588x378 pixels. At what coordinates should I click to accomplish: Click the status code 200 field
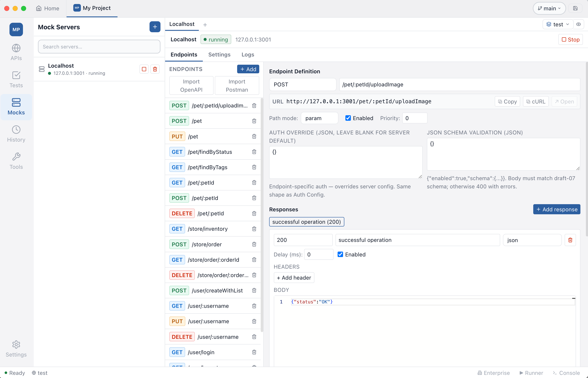tap(303, 240)
